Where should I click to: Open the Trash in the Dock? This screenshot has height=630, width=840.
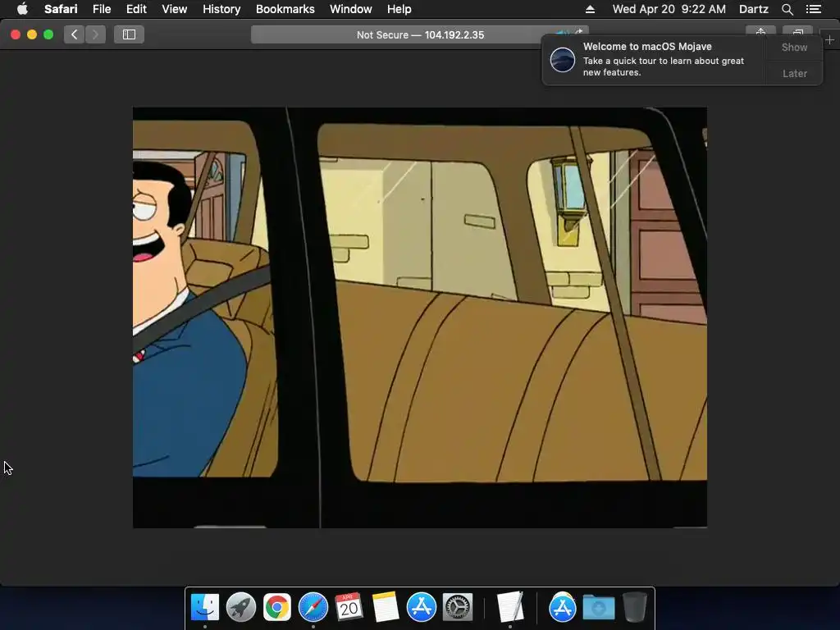coord(635,608)
